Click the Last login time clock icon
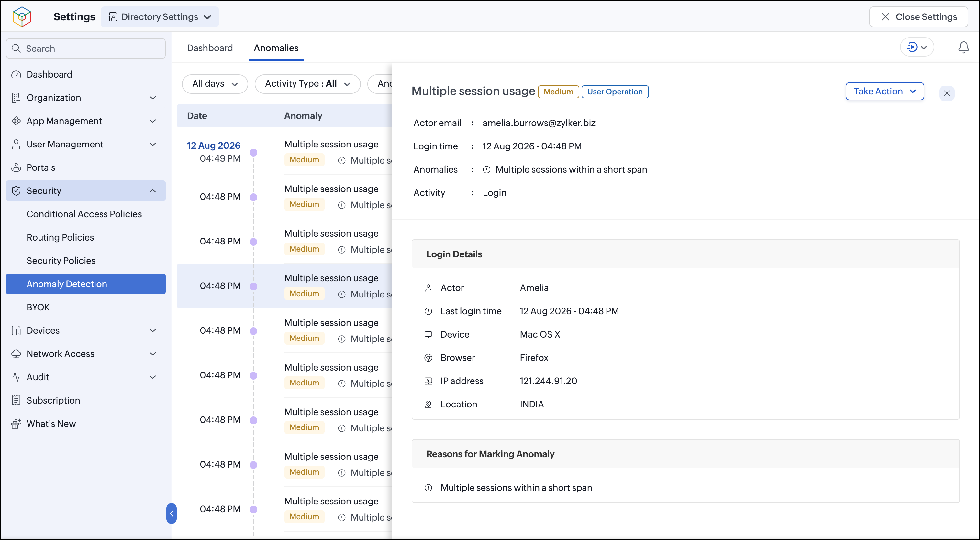980x540 pixels. [429, 311]
